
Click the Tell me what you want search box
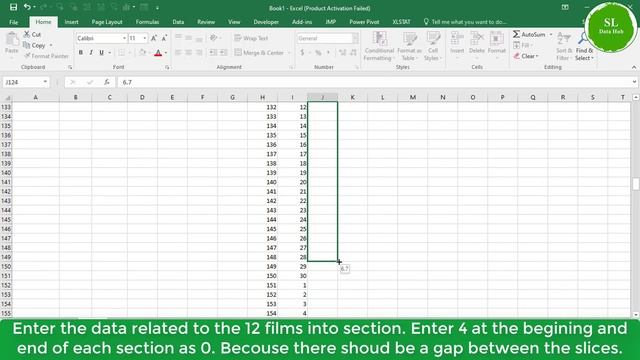click(465, 22)
